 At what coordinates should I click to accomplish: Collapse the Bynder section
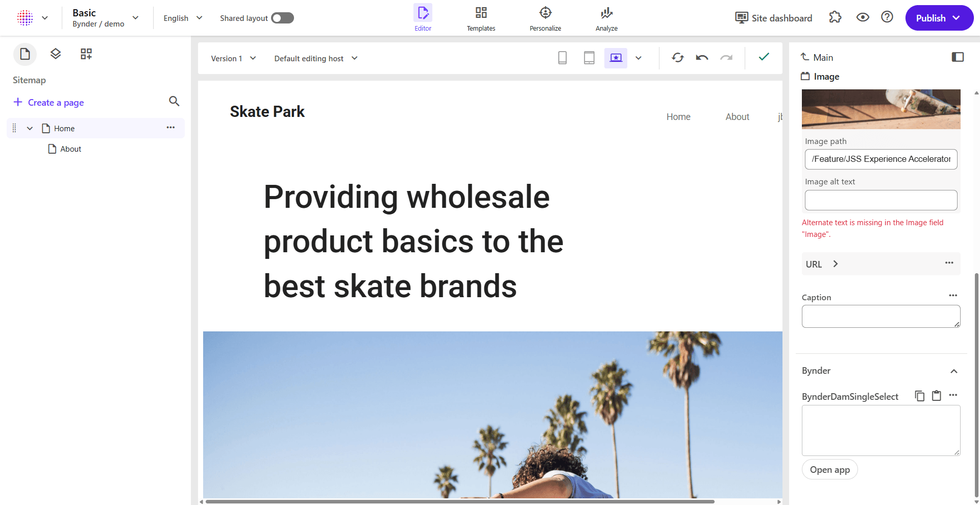[953, 371]
